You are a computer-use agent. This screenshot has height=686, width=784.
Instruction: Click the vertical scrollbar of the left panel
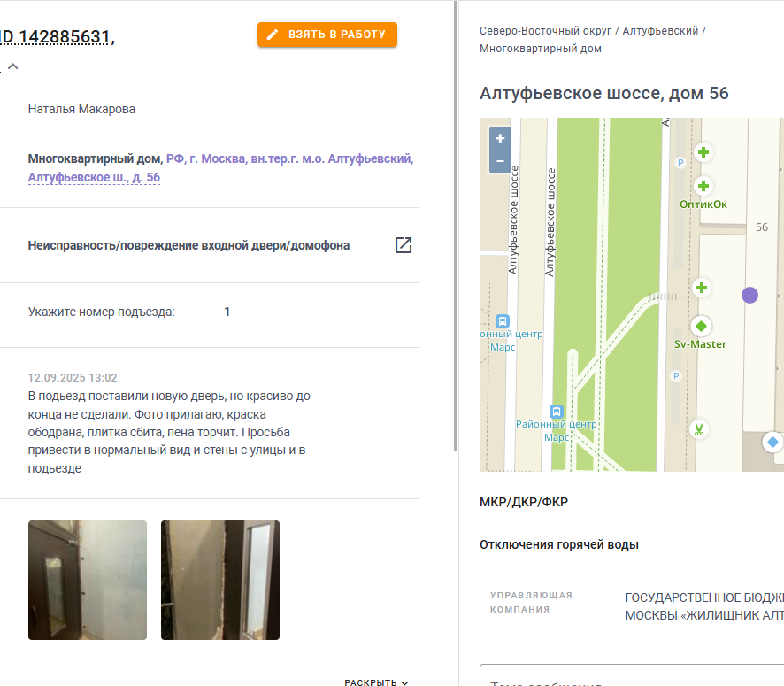456,225
